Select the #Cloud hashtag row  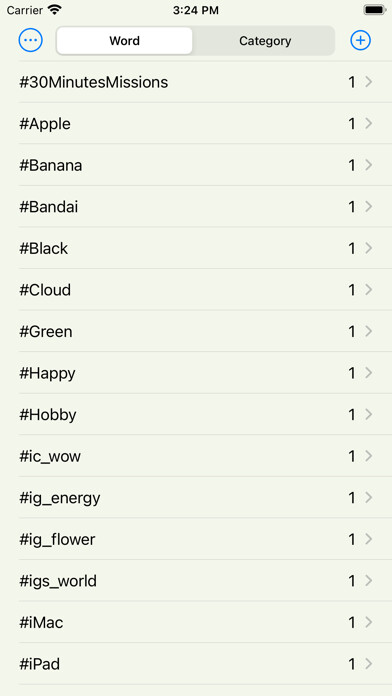coord(205,290)
